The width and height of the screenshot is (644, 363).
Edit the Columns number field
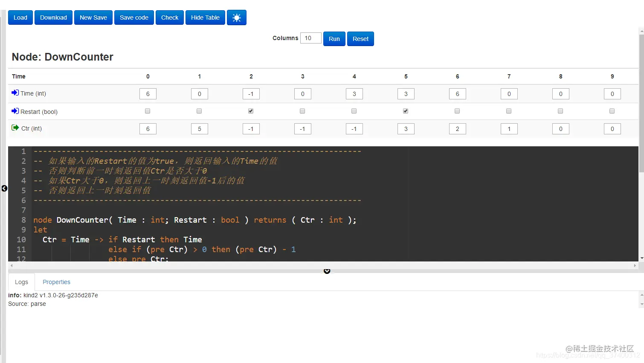click(310, 38)
